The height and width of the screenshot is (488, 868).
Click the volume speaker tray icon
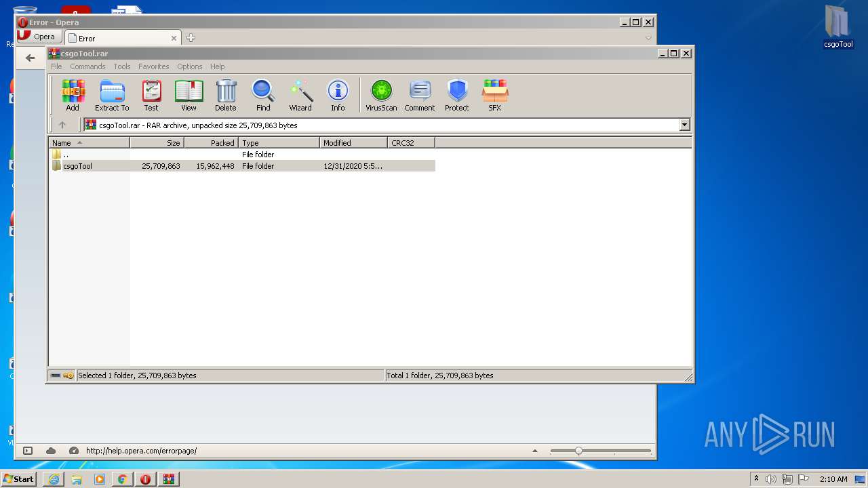click(771, 479)
